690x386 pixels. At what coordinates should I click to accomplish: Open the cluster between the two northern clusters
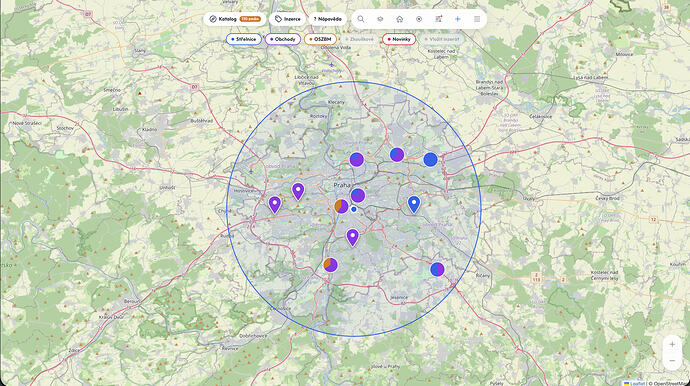pyautogui.click(x=397, y=154)
